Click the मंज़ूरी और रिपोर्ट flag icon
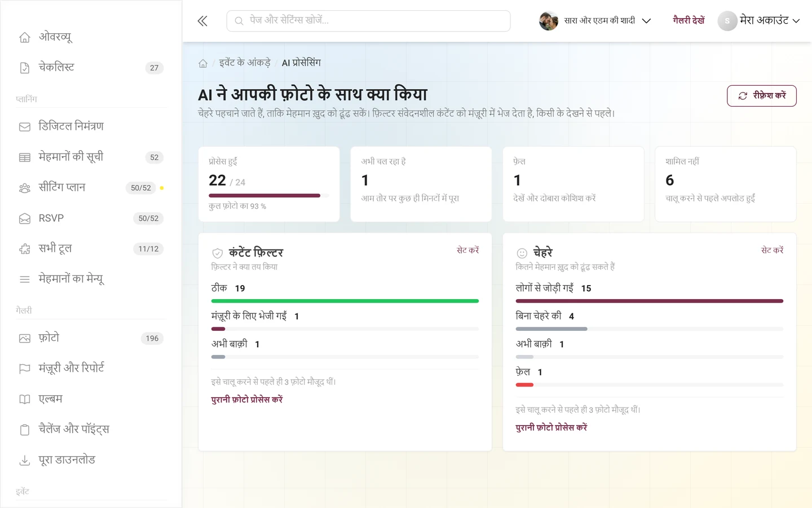Viewport: 812px width, 508px height. [25, 369]
